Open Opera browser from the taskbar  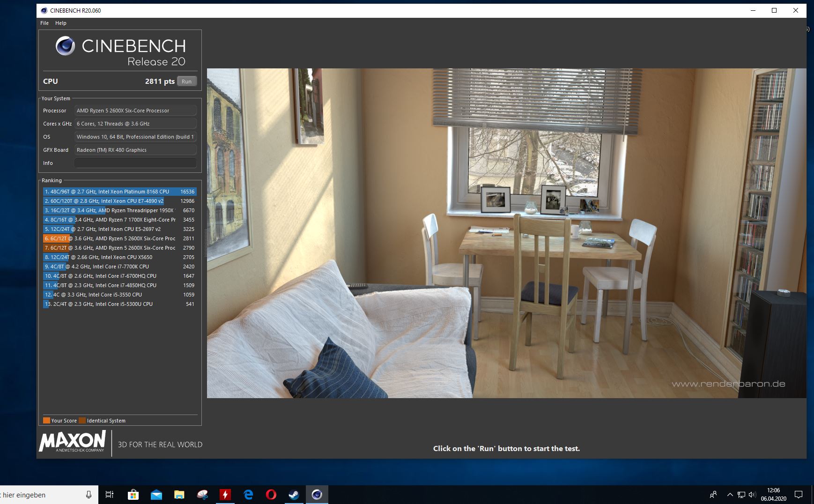(271, 495)
